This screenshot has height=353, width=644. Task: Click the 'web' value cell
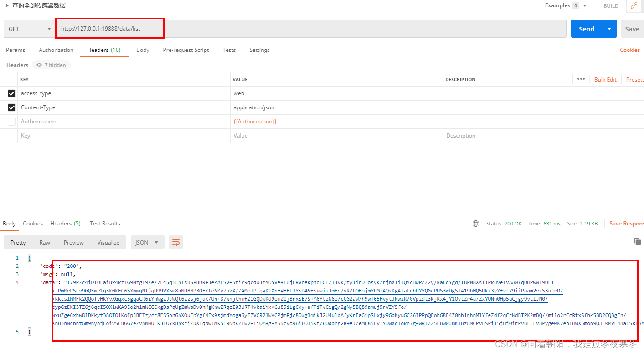[336, 93]
